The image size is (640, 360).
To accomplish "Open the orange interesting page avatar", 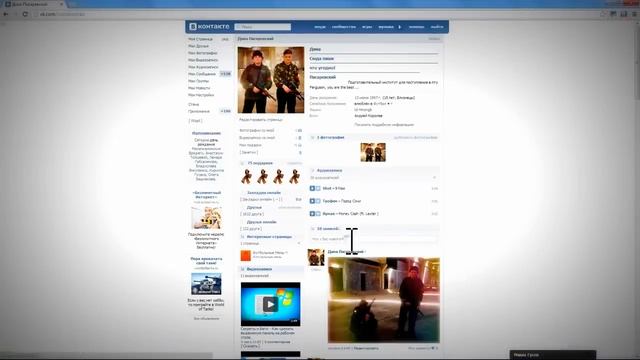I will pyautogui.click(x=246, y=256).
